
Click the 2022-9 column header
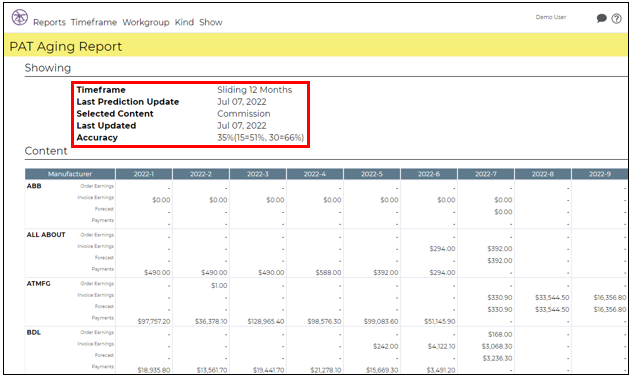600,174
